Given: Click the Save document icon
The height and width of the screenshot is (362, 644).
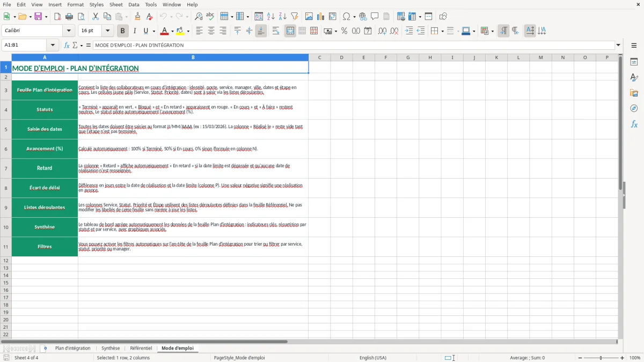Looking at the screenshot, I should click(x=38, y=17).
